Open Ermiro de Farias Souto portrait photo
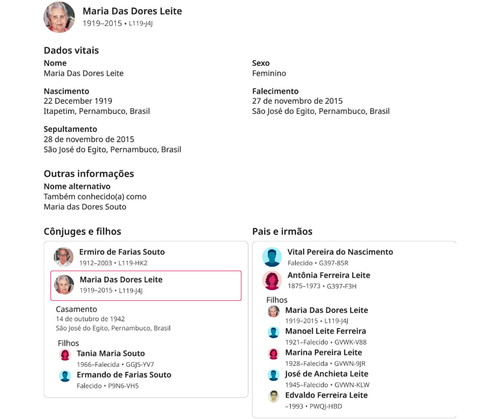This screenshot has height=419, width=500. click(x=64, y=257)
